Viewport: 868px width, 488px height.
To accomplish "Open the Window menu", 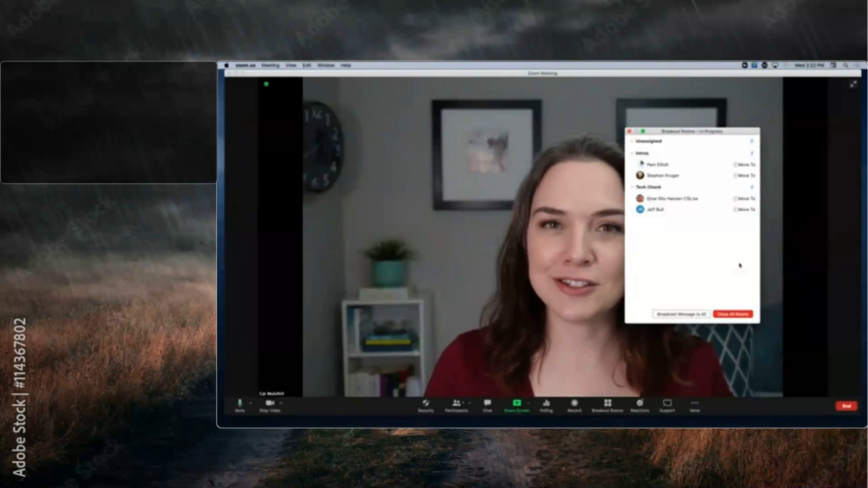I will click(x=325, y=66).
